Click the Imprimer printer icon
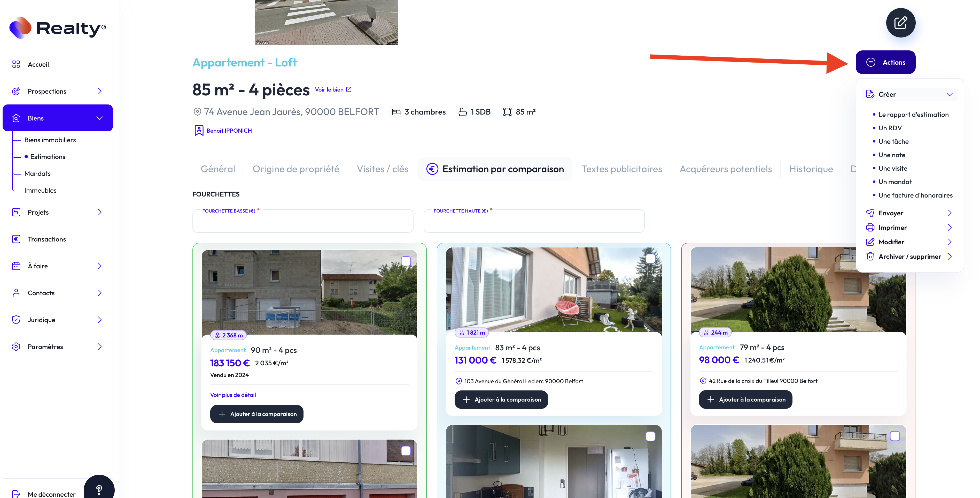Image resolution: width=980 pixels, height=498 pixels. tap(870, 228)
